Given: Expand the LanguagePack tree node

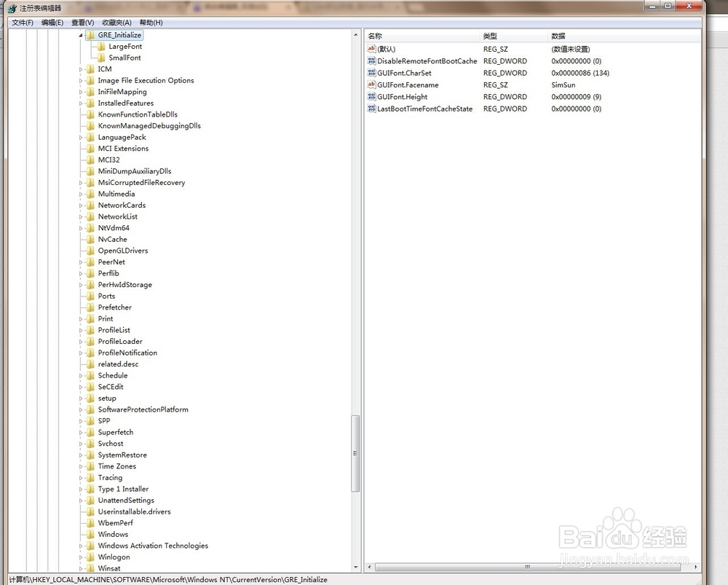Looking at the screenshot, I should [81, 138].
